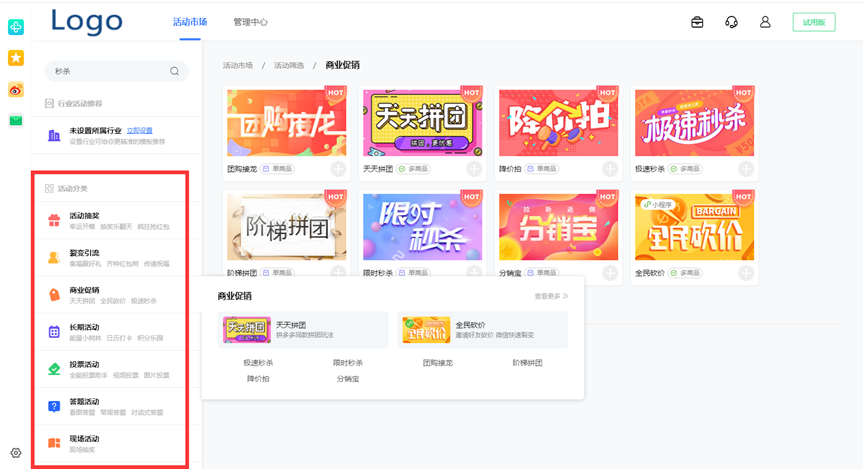
Task: Click the search magnifier icon
Action: 174,71
